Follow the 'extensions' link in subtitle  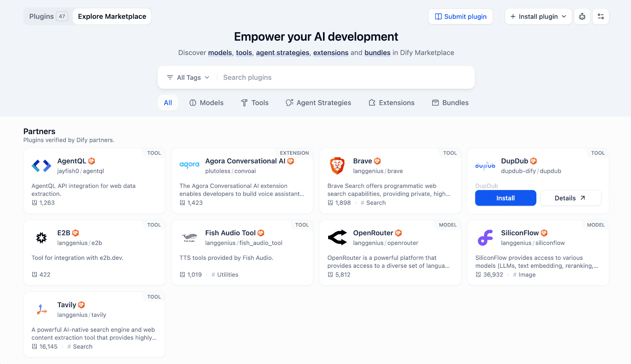(330, 53)
